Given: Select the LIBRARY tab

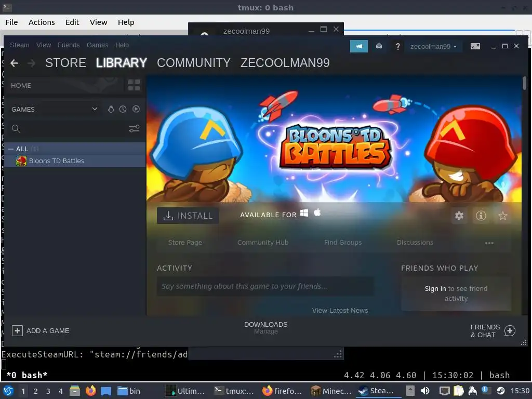Looking at the screenshot, I should tap(122, 63).
